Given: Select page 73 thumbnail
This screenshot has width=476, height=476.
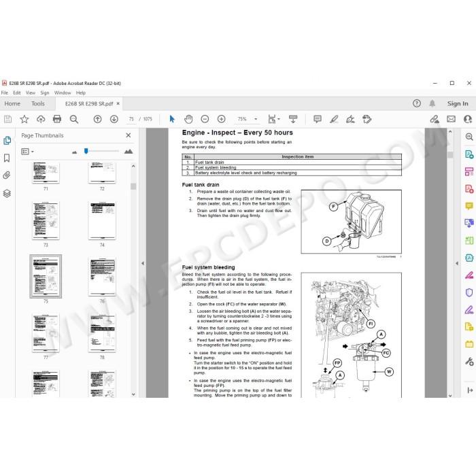Looking at the screenshot, I should (x=46, y=220).
